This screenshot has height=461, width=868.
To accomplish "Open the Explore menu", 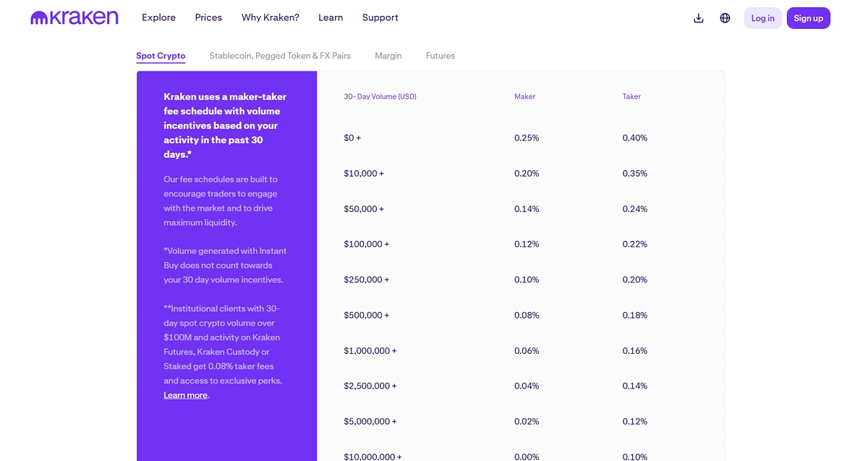I will point(158,17).
